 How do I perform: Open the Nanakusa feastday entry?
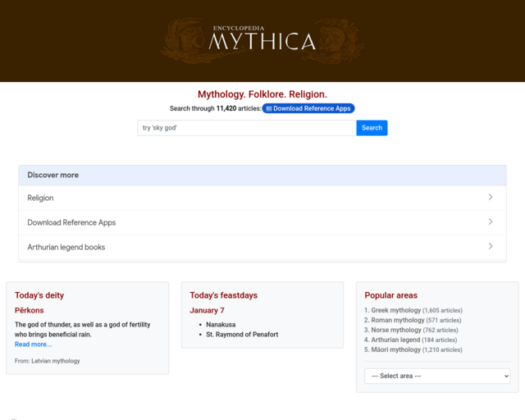click(x=221, y=325)
